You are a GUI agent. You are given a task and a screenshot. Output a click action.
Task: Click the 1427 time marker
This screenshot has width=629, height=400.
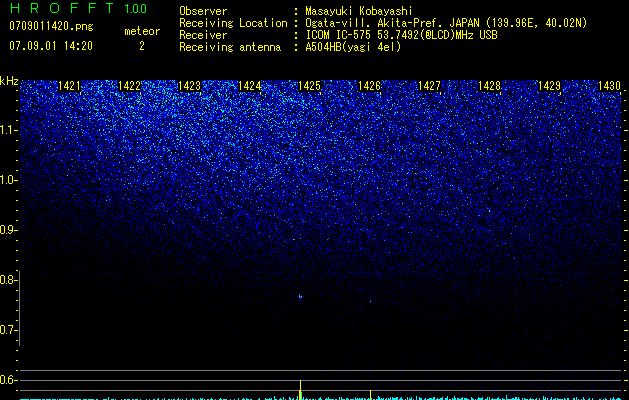click(430, 85)
